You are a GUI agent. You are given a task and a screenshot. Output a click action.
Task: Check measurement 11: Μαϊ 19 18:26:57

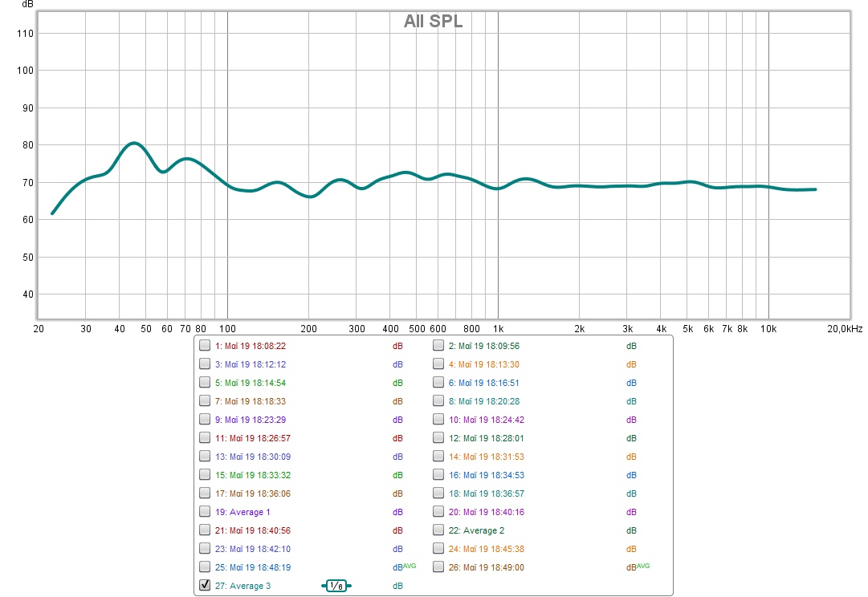coord(205,438)
